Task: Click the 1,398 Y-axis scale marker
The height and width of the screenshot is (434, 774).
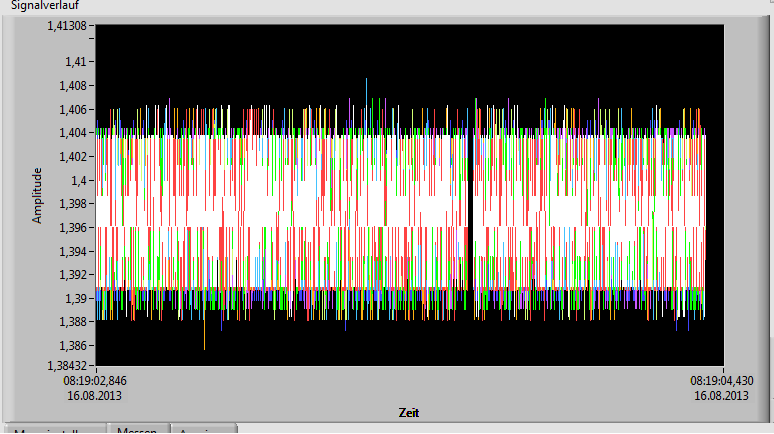Action: point(73,204)
